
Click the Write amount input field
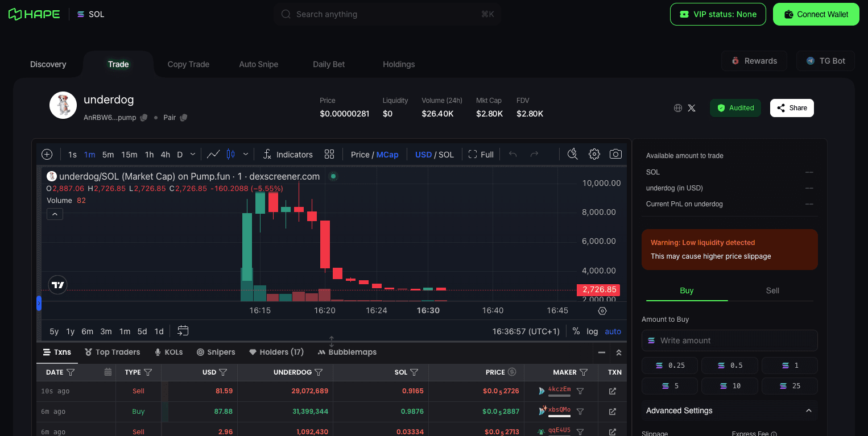click(x=730, y=341)
